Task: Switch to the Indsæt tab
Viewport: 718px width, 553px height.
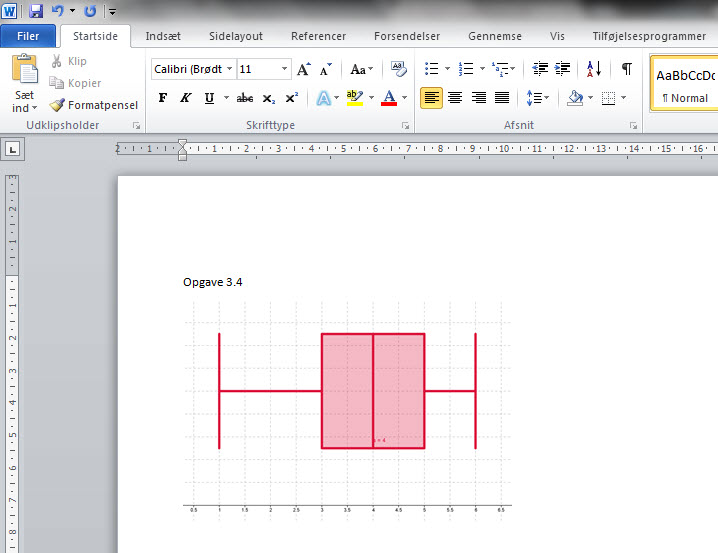Action: (163, 36)
